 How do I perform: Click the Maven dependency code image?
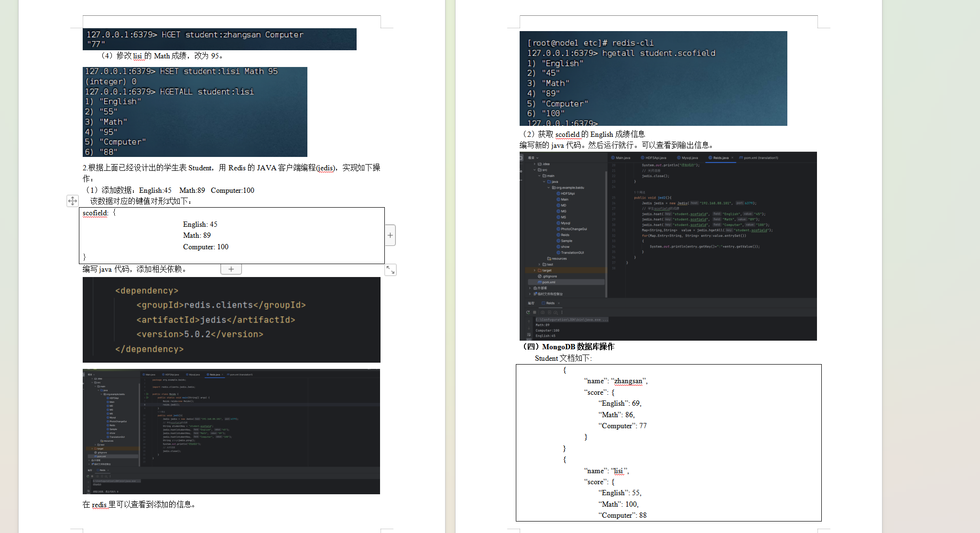pos(231,320)
